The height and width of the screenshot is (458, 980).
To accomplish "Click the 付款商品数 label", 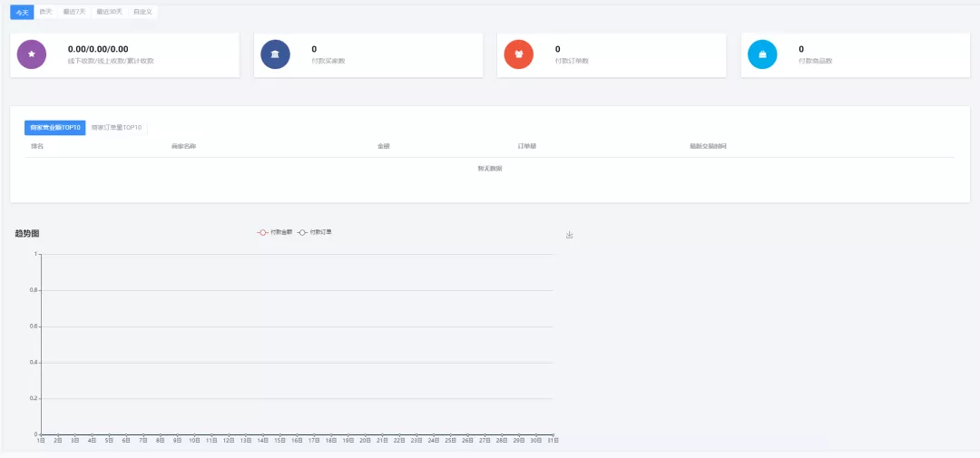I will (816, 62).
